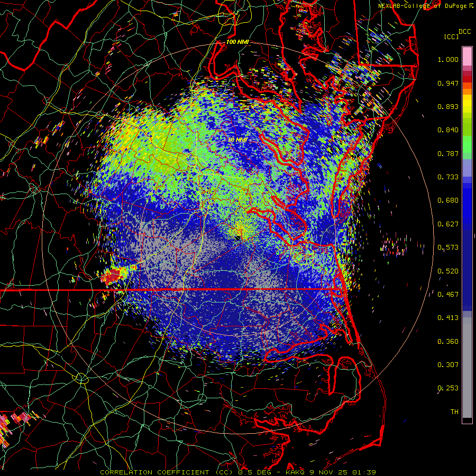The image size is (476, 476).
Task: Click the 0.520 color scale value
Action: 448,271
